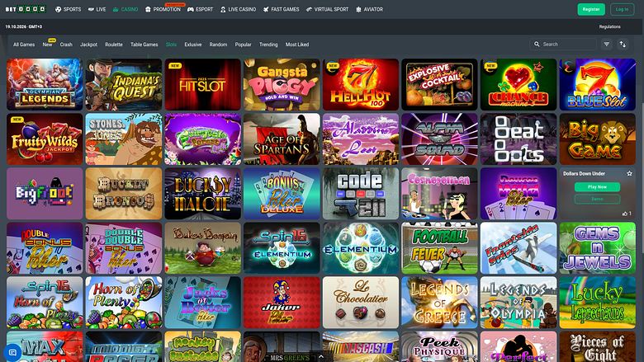Open the Hitslot game

point(202,84)
